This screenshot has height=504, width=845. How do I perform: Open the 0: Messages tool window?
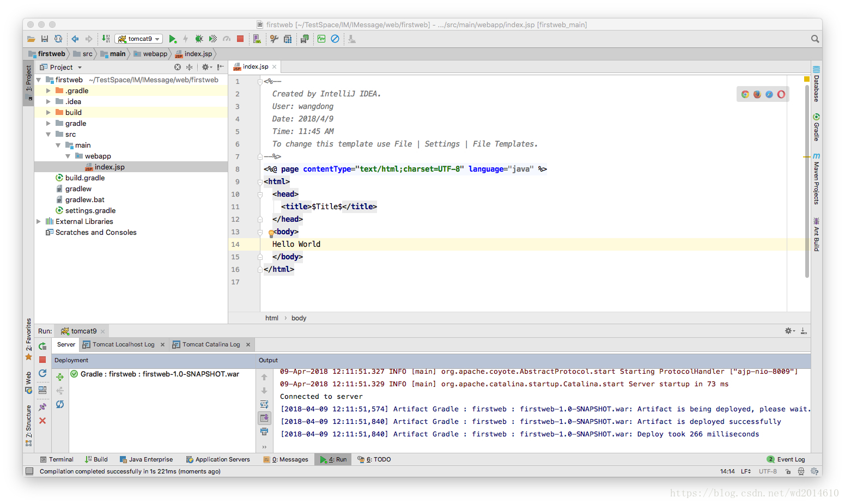pyautogui.click(x=286, y=459)
